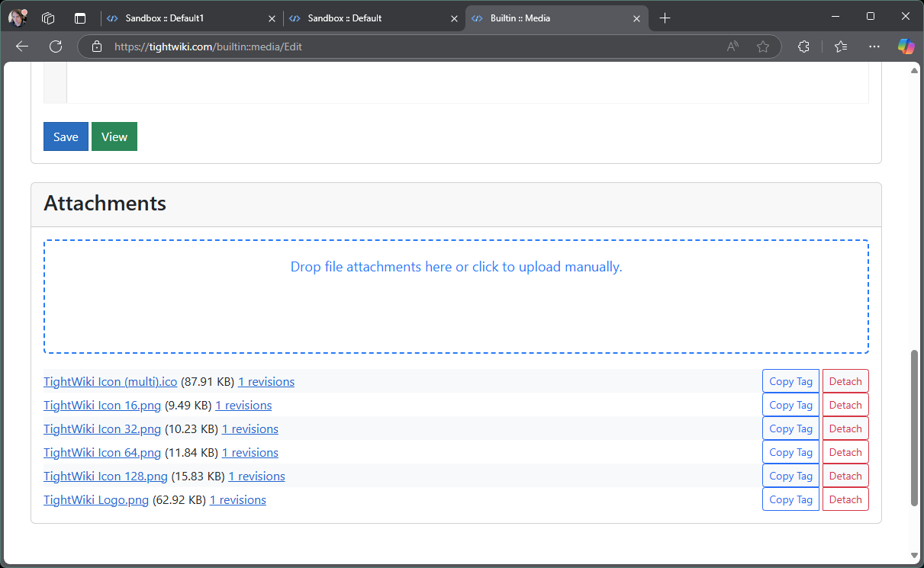
Task: Open the browser profile avatar
Action: point(18,18)
